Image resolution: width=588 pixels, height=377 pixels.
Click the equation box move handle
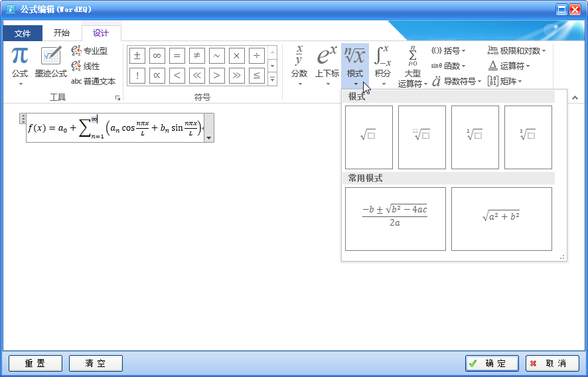point(23,118)
